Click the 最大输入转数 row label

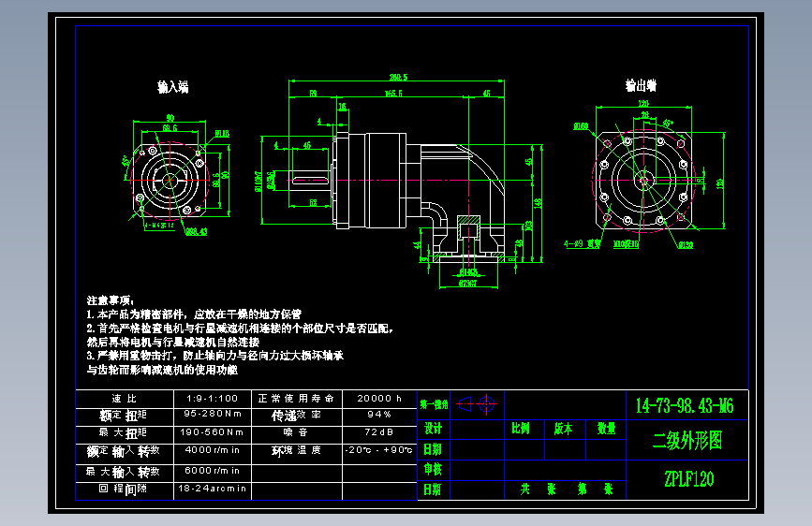[124, 472]
